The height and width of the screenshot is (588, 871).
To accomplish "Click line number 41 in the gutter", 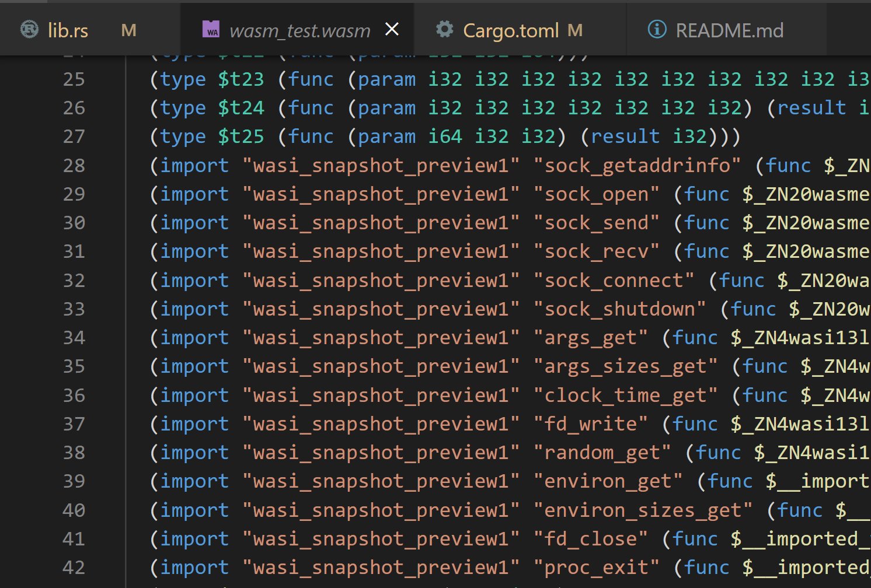I will [x=74, y=539].
